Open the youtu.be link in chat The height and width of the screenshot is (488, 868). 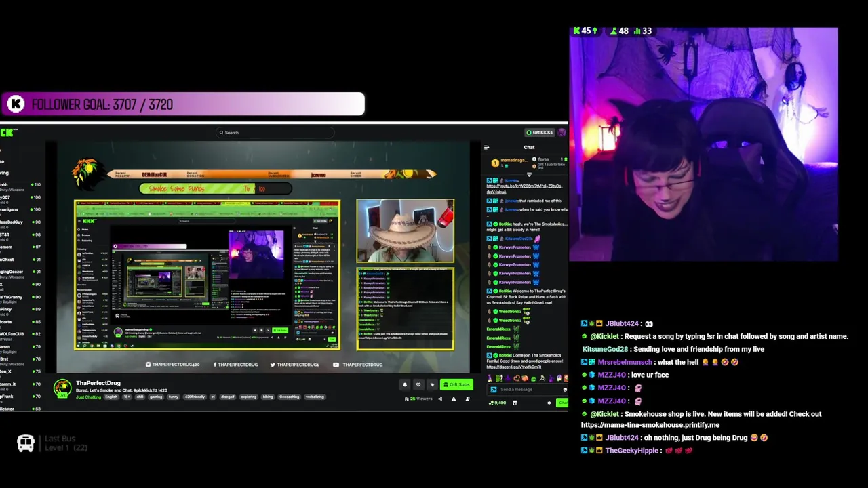coord(524,188)
